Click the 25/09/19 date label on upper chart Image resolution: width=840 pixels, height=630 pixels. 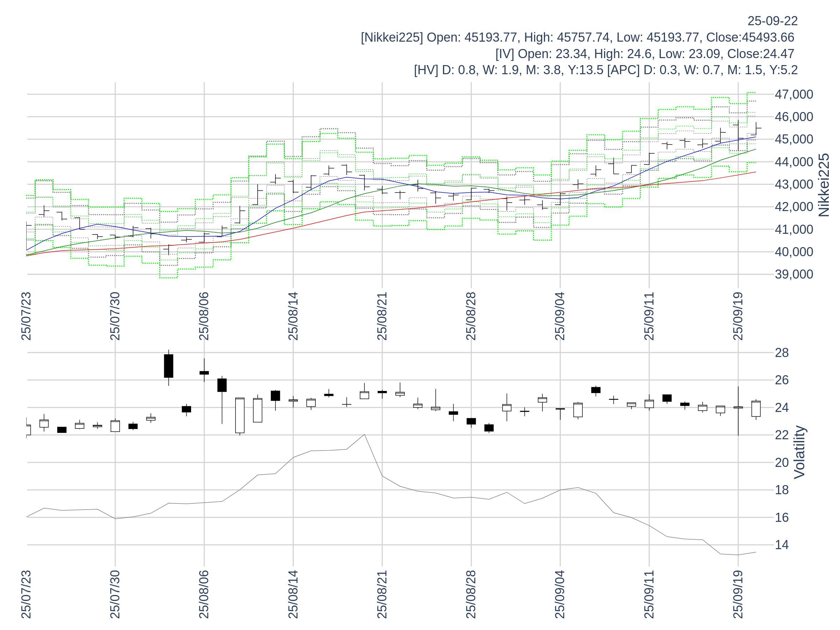pos(738,316)
